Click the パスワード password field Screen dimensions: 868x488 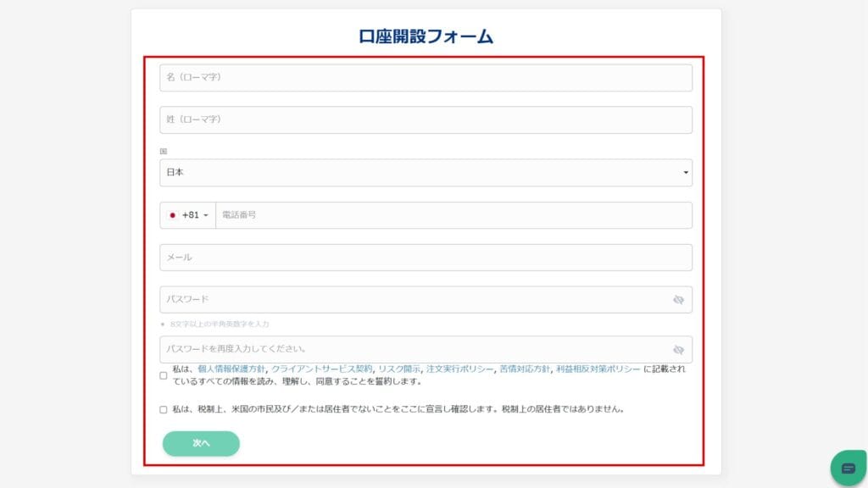tap(426, 299)
